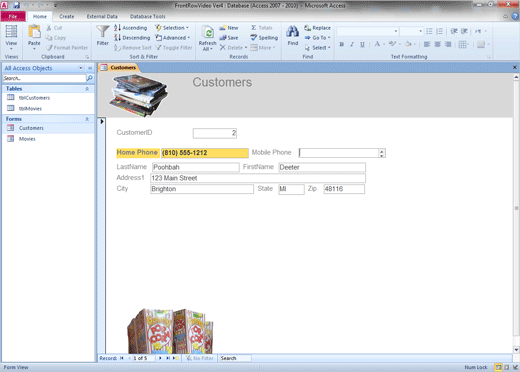520x372 pixels.
Task: Open Go To dropdown
Action: point(318,38)
